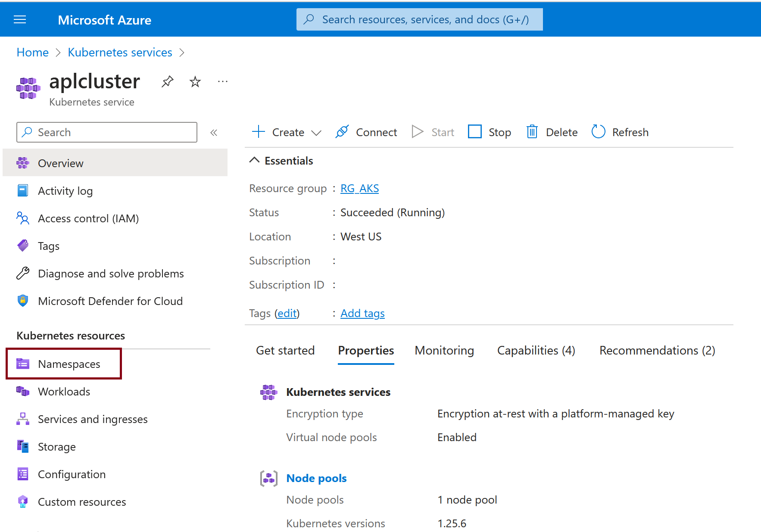Open the more options ellipsis
Viewport: 761px width, 532px height.
pos(223,81)
